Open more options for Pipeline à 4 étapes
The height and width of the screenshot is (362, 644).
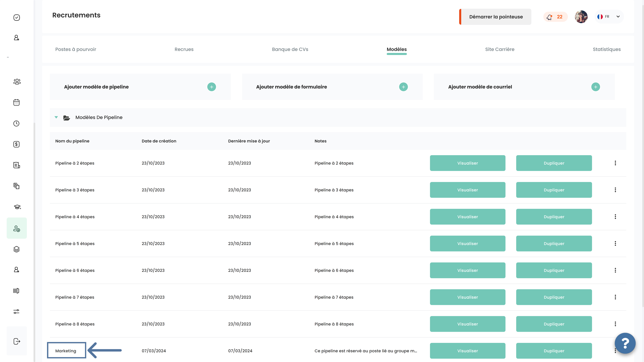615,217
